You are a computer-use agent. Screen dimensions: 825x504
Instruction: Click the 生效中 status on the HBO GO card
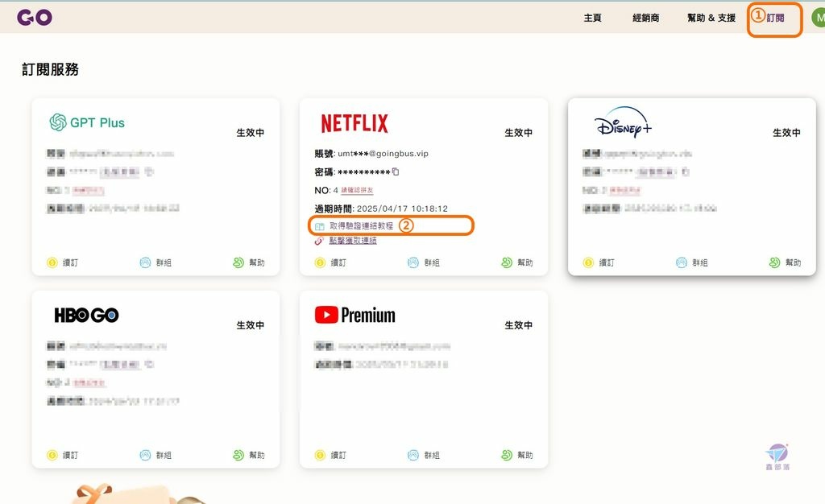251,325
